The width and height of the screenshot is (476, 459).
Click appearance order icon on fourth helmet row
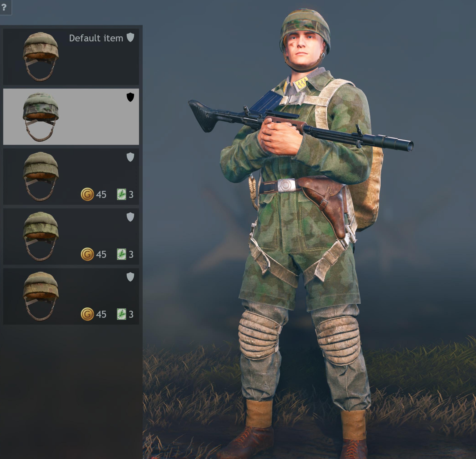pos(121,254)
